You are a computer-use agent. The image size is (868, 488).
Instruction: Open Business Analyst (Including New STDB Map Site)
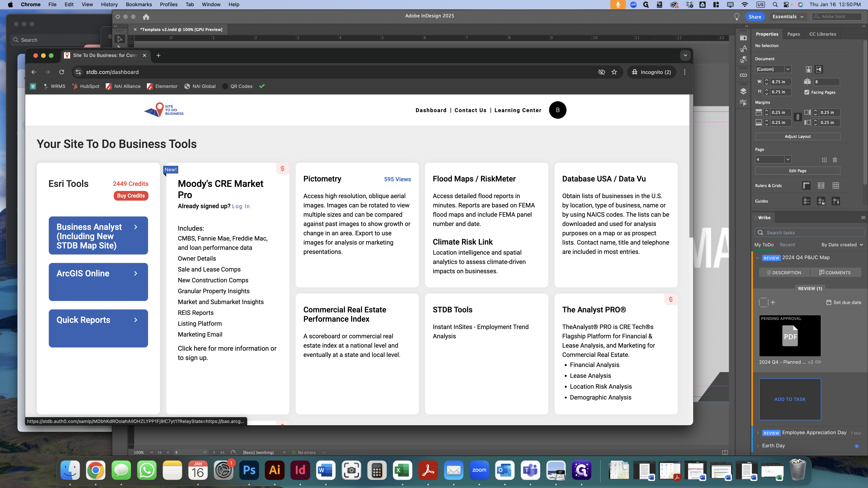[98, 235]
